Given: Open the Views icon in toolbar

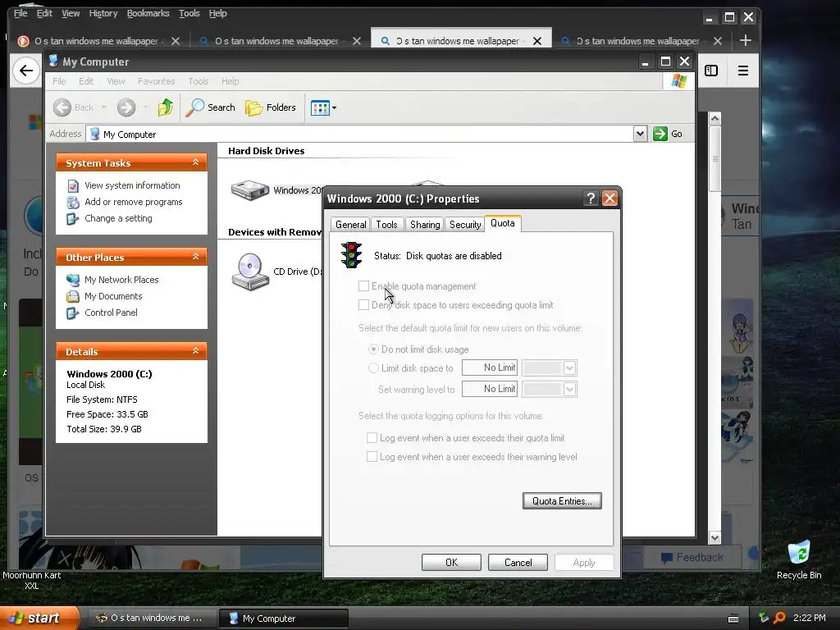Looking at the screenshot, I should (320, 107).
